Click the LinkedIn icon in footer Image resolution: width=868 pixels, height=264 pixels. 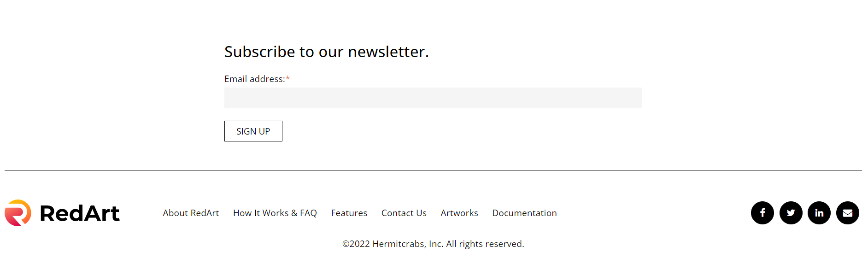(x=819, y=213)
